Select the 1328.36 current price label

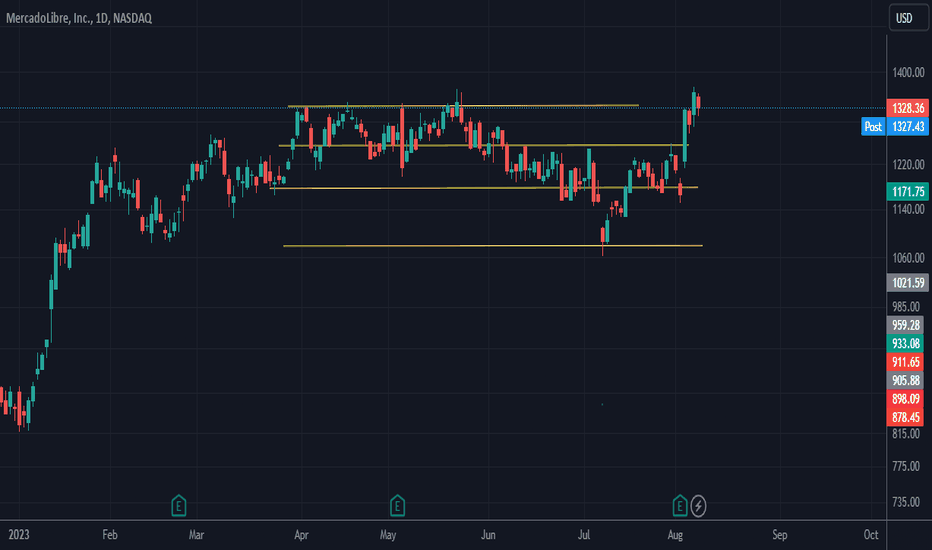coord(908,108)
